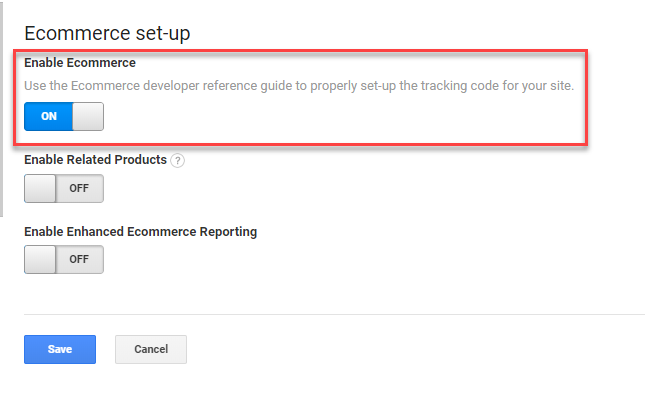Click the blue ON label of Ecommerce toggle
The width and height of the screenshot is (645, 393).
(49, 116)
